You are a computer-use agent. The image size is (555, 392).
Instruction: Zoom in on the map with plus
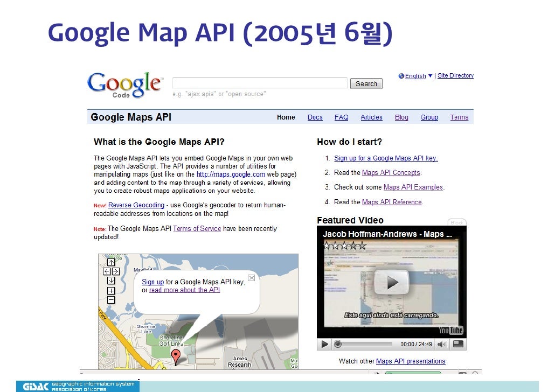pyautogui.click(x=111, y=291)
